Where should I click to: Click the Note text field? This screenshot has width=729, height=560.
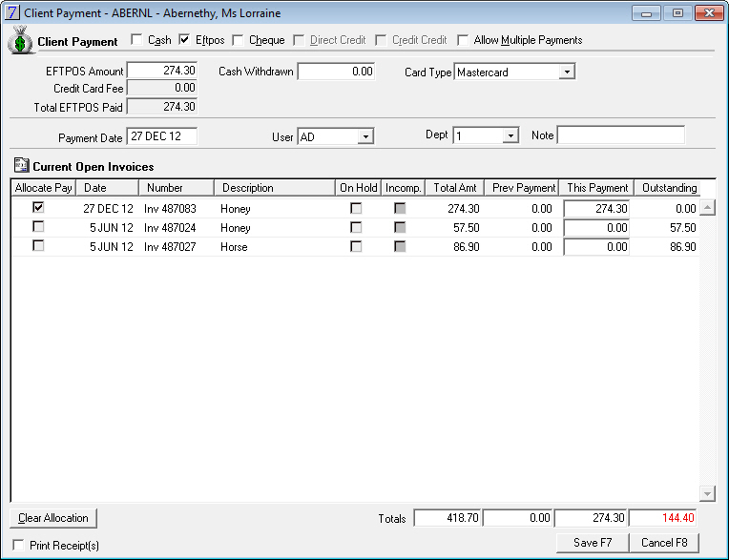[621, 135]
